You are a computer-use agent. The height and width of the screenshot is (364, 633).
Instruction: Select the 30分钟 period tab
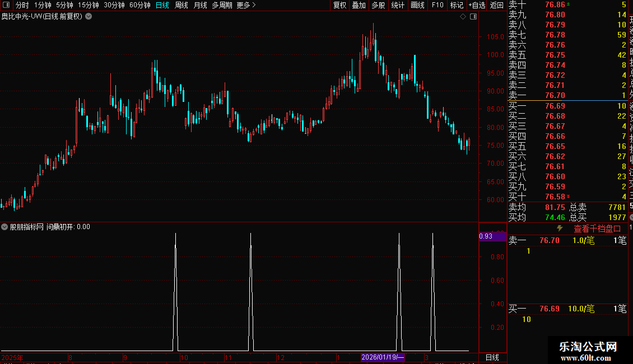(x=114, y=5)
